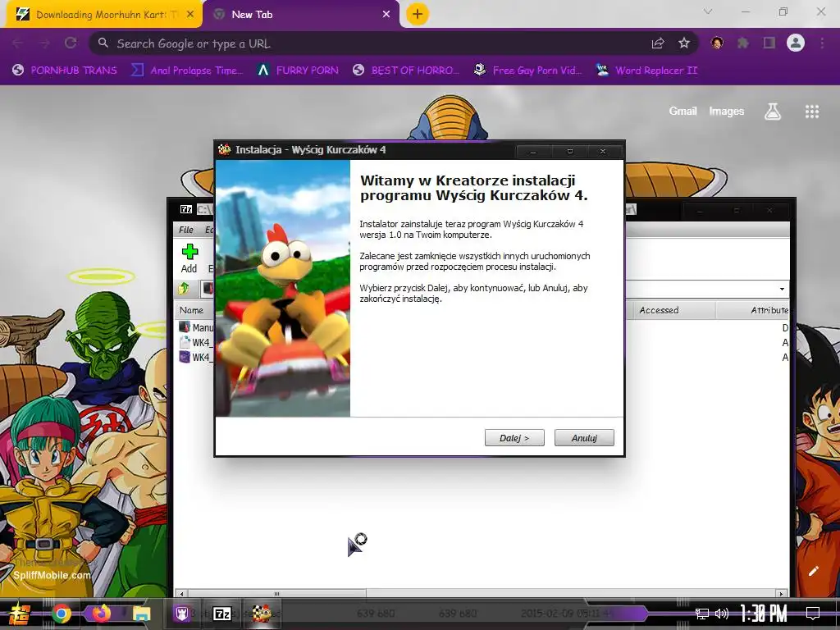Select the WK4_ row with white file icon

195,342
